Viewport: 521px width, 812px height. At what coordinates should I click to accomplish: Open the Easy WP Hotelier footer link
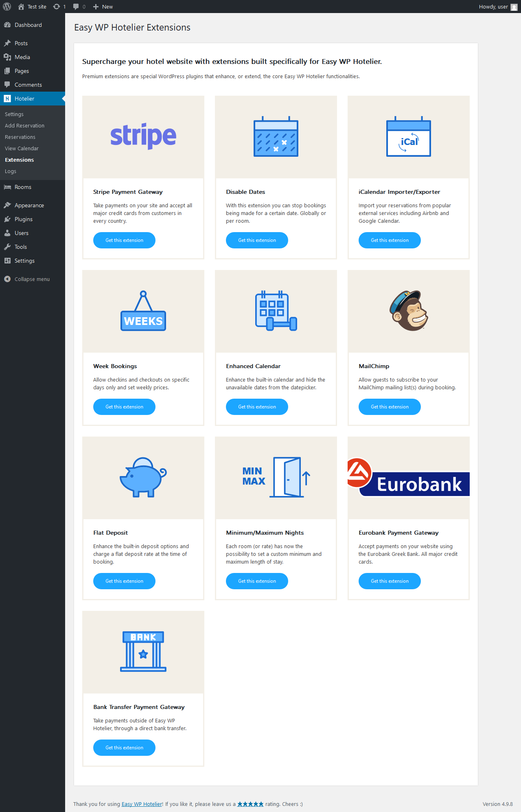coord(142,804)
